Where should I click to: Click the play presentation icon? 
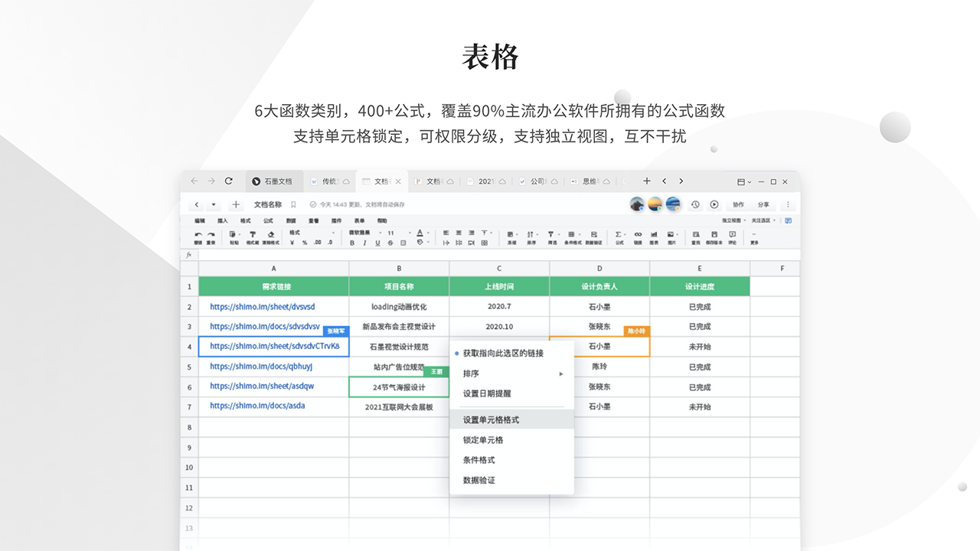pyautogui.click(x=714, y=204)
